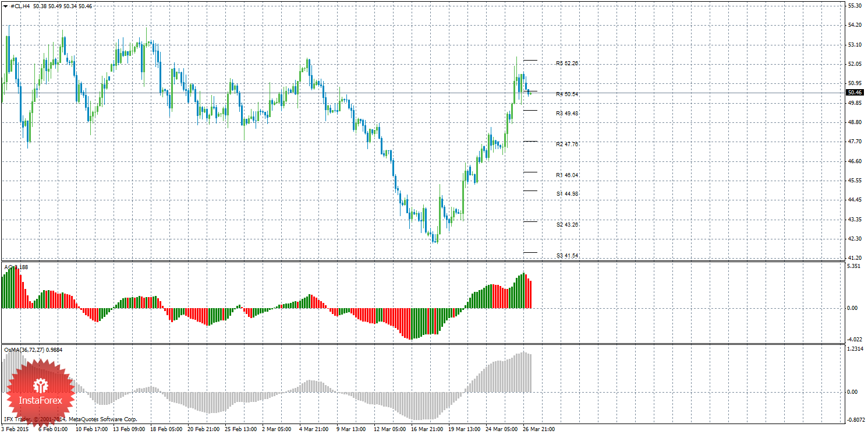This screenshot has width=868, height=434.
Task: Click the IFX Trader copyright text
Action: point(70,419)
